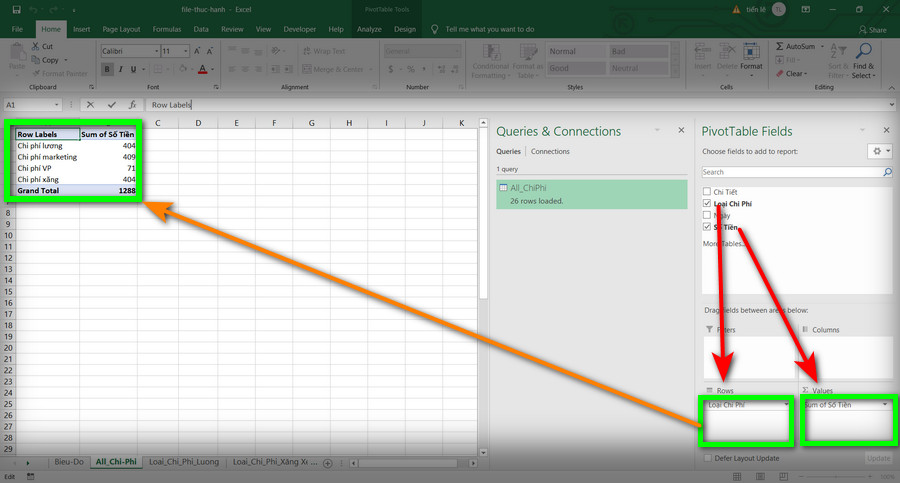Toggle Bold formatting button
Screen dimensions: 900x483
(107, 69)
